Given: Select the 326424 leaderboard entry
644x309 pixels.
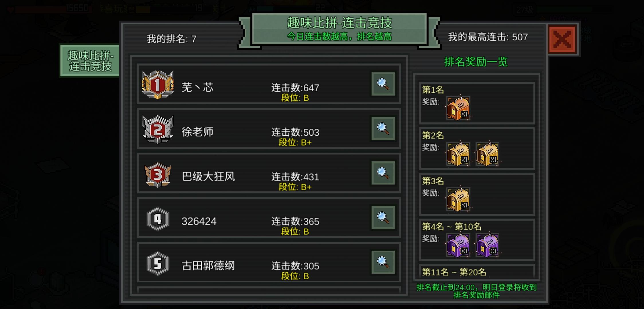Looking at the screenshot, I should click(269, 218).
